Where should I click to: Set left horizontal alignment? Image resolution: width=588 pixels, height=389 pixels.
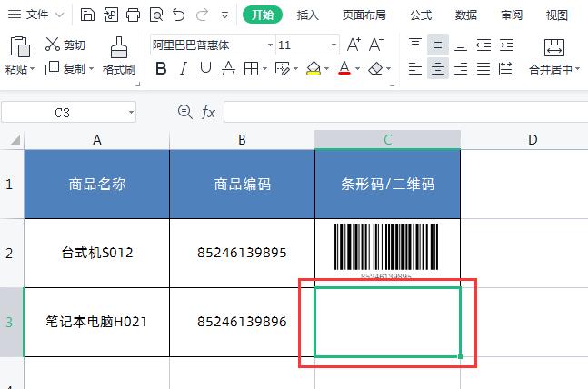(415, 69)
